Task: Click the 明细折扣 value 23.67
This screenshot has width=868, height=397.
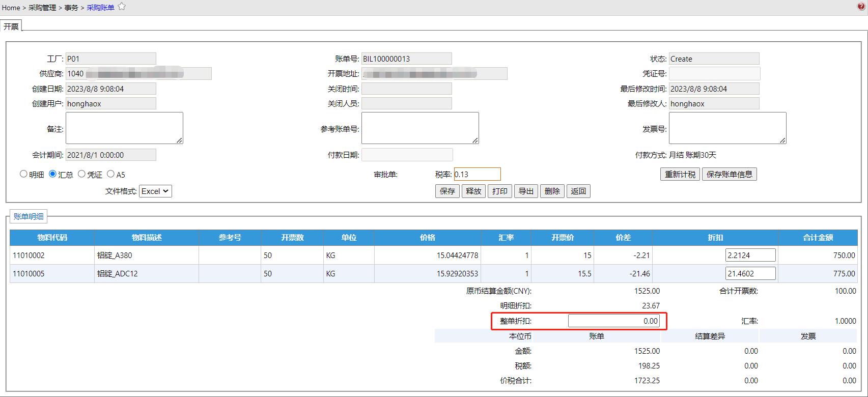Action: tap(651, 306)
